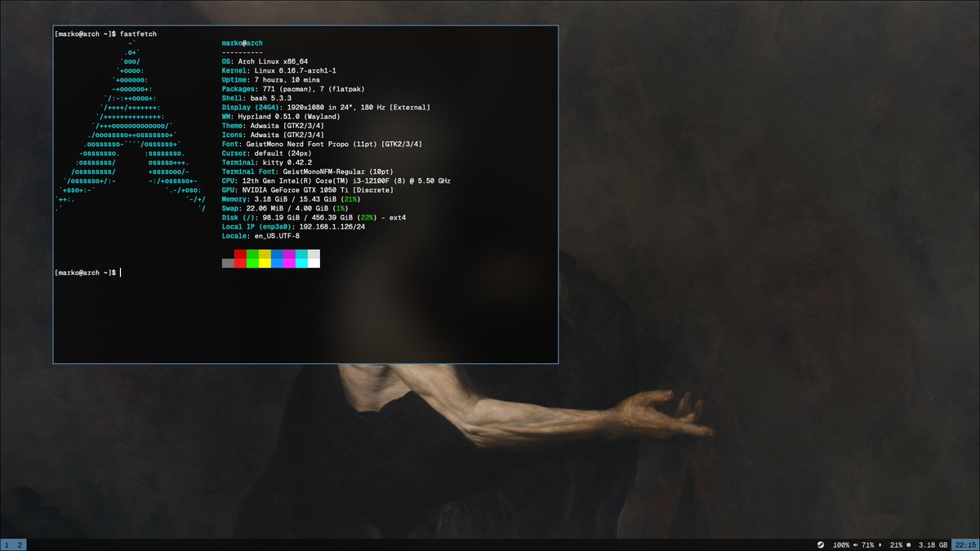This screenshot has width=980, height=551.
Task: Click the volume speaker icon beside 71%
Action: (x=857, y=544)
